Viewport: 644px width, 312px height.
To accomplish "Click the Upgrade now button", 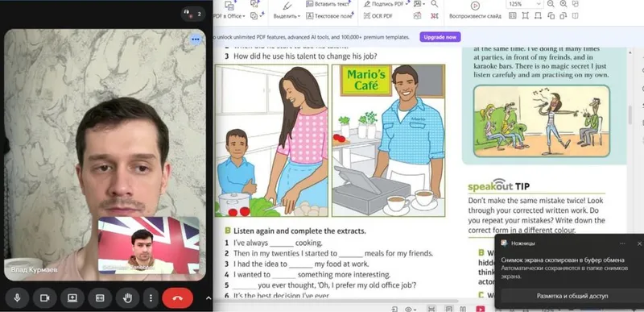I will 440,37.
